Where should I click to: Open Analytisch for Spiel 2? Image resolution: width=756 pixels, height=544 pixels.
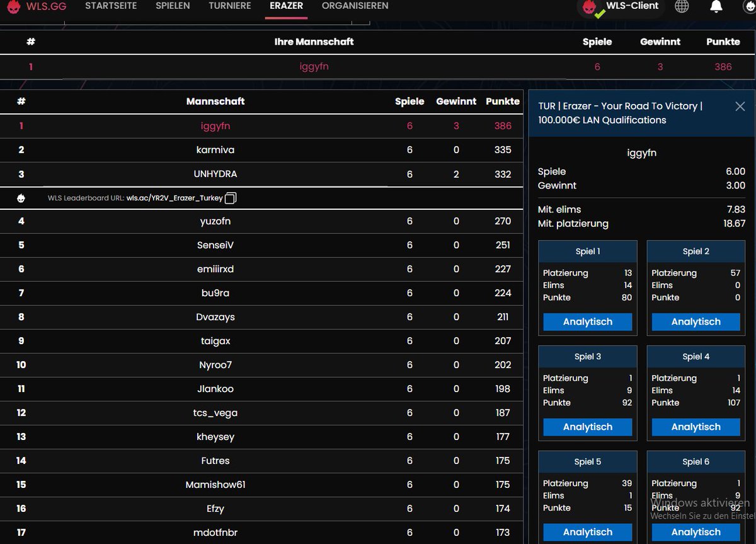coord(696,321)
